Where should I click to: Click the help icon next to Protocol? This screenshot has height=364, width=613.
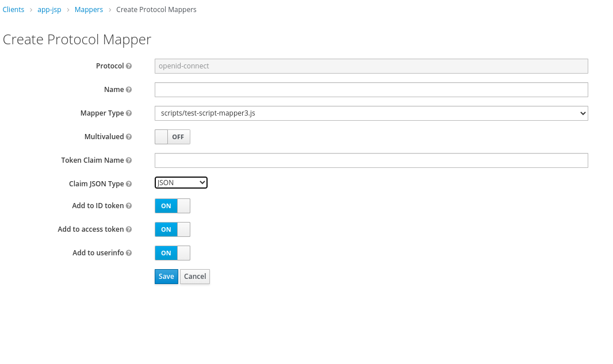point(129,66)
